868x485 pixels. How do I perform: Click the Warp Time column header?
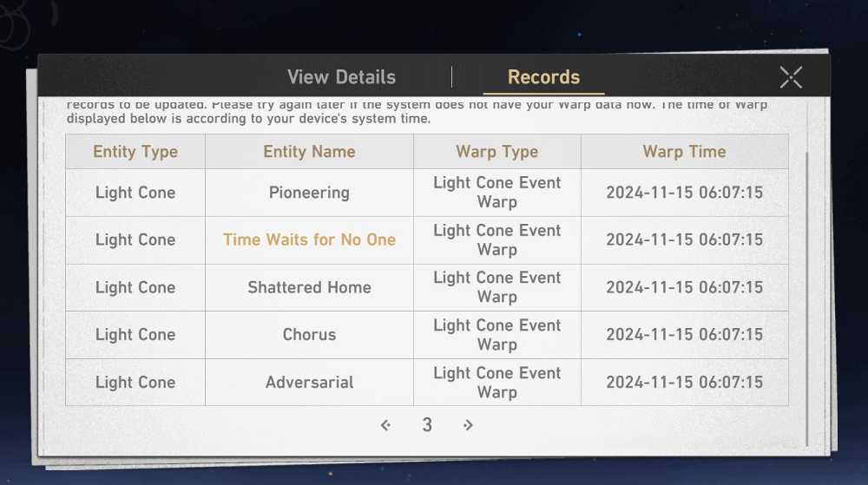[x=684, y=152]
